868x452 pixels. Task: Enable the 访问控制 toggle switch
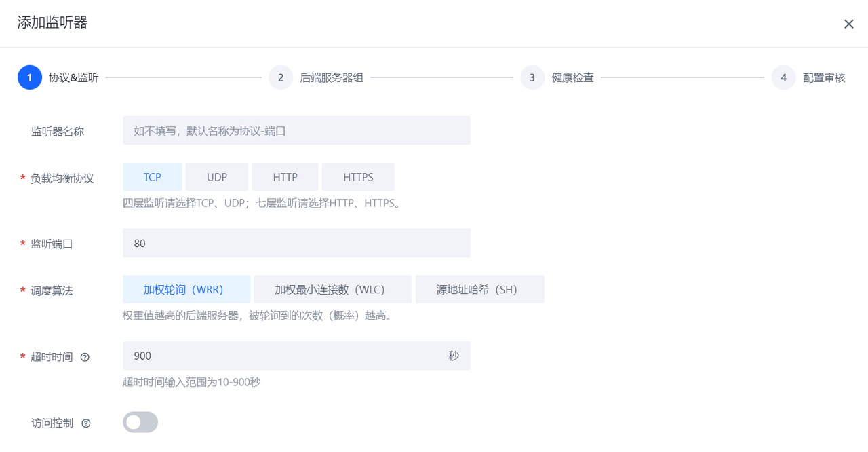coord(140,422)
